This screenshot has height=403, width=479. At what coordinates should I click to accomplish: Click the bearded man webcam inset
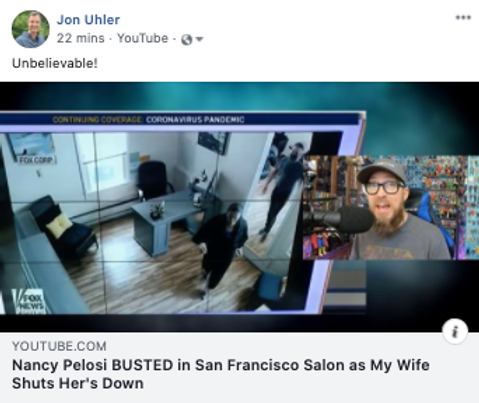391,207
